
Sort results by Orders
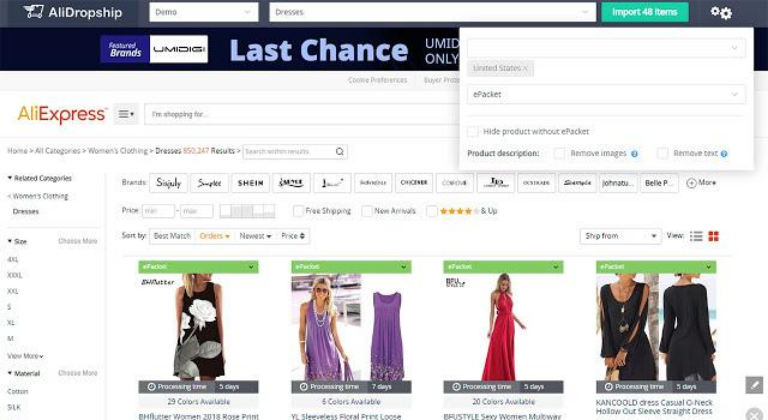214,236
